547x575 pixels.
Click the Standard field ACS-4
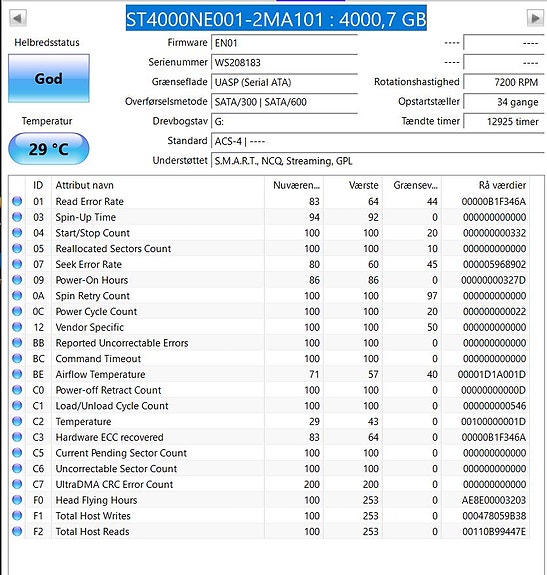tap(378, 141)
